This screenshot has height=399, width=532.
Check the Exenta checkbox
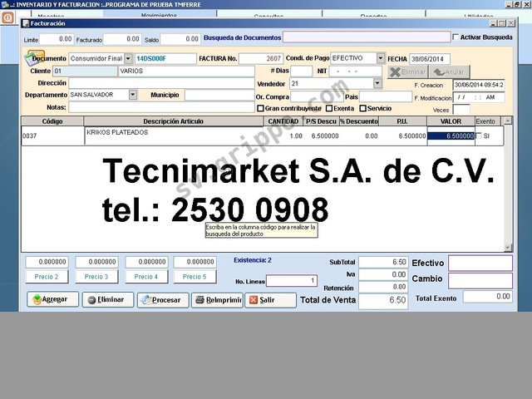coord(329,108)
